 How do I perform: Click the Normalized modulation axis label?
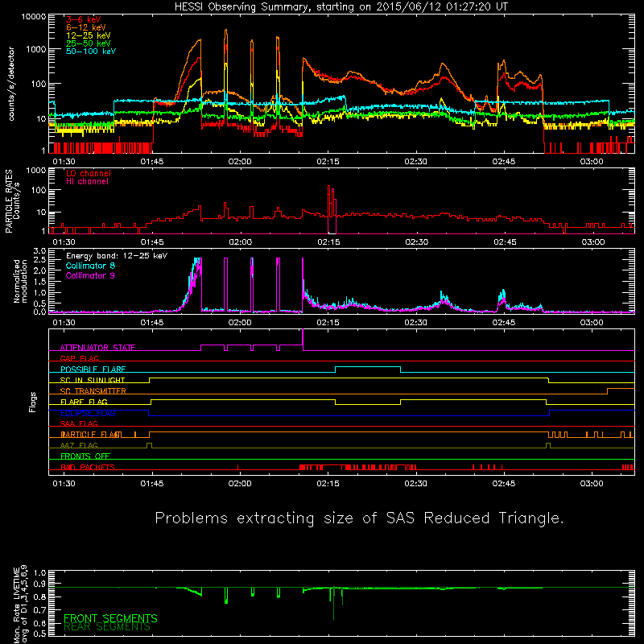19,281
